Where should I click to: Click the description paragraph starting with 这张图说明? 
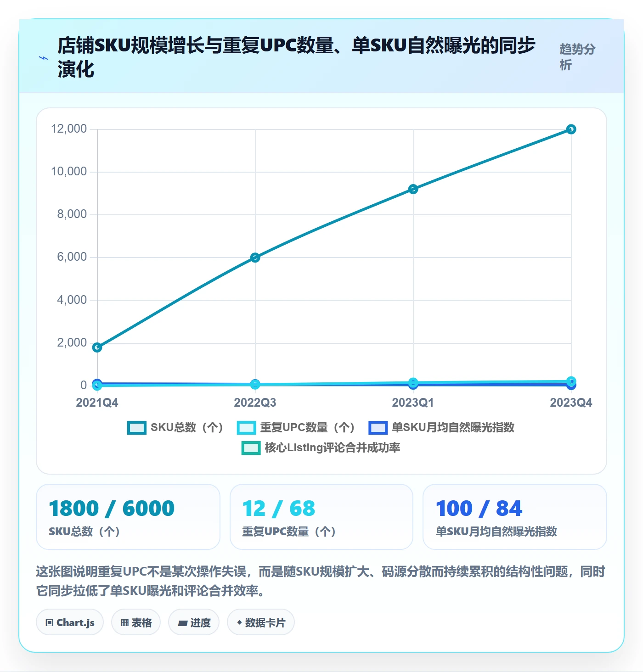tap(321, 581)
